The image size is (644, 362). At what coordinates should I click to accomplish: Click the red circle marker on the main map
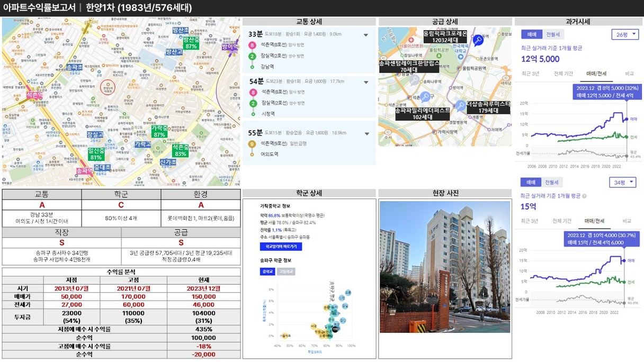108,87
